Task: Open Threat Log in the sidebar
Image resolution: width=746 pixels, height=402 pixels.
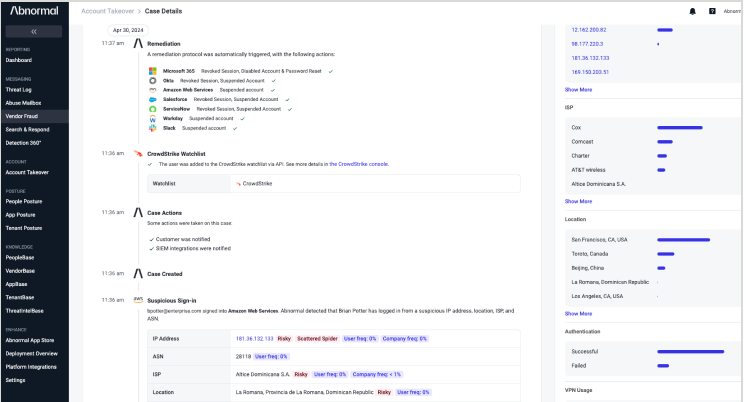Action: 19,89
